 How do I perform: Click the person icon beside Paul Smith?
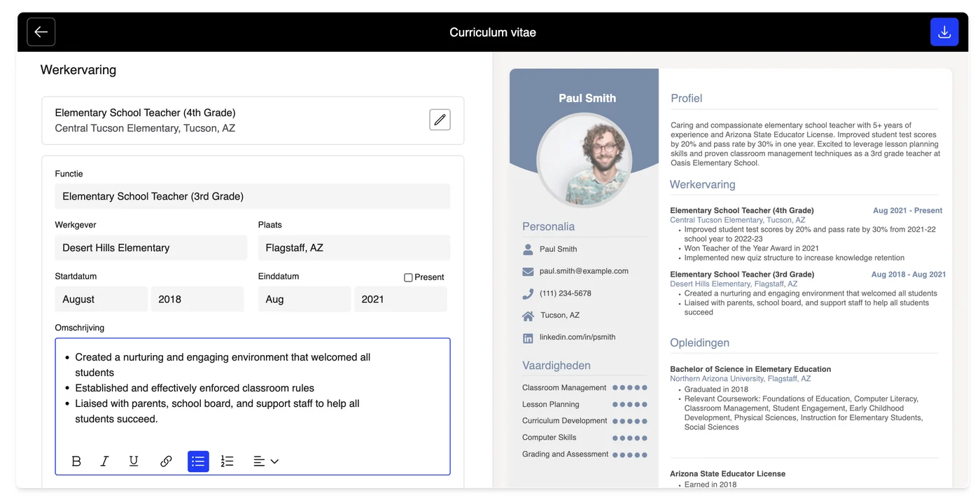click(x=528, y=249)
